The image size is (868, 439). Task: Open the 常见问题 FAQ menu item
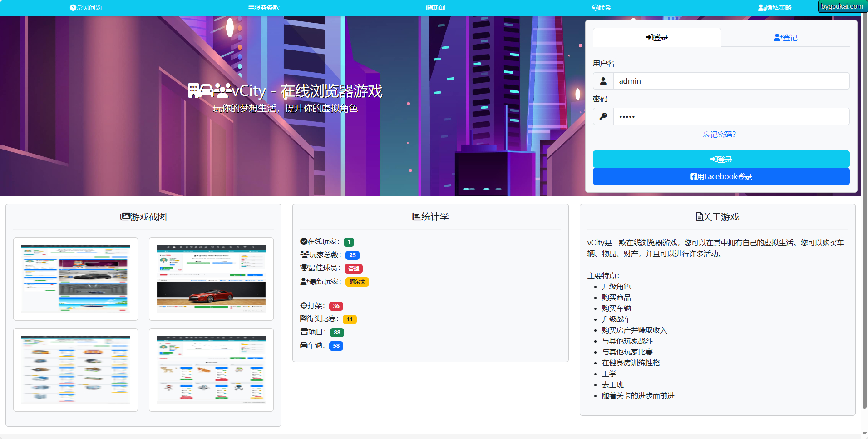tap(86, 8)
